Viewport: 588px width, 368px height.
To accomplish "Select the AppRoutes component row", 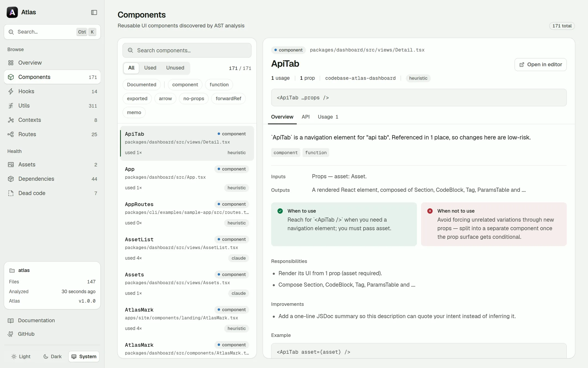I will click(x=187, y=213).
